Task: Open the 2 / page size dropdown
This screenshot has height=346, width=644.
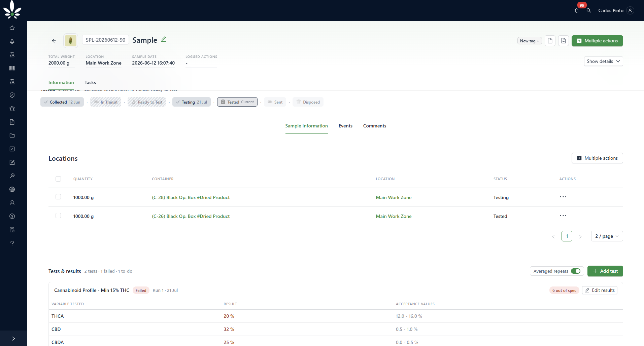Action: pyautogui.click(x=607, y=236)
